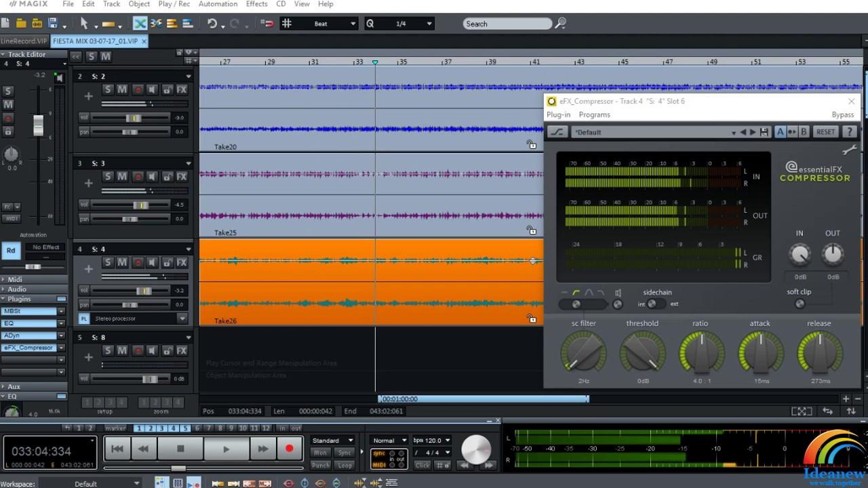The image size is (868, 488).
Task: Click the auto crossfade mode icon
Action: click(x=139, y=23)
